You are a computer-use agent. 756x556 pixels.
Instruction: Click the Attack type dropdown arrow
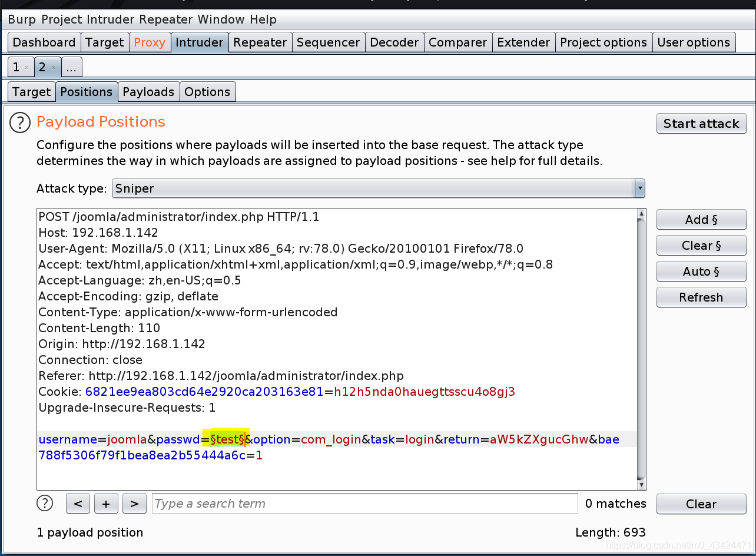click(639, 188)
